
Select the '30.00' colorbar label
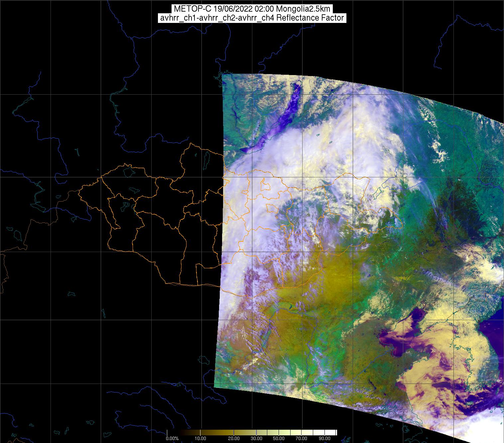click(x=257, y=439)
